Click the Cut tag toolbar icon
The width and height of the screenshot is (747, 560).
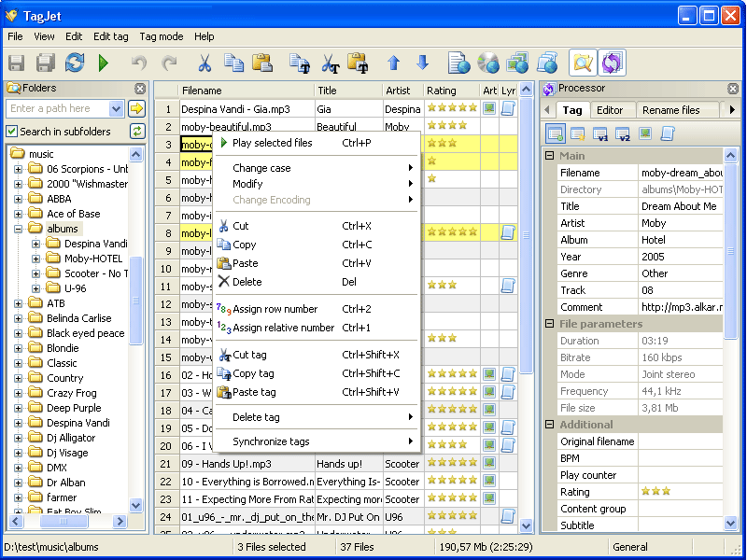tap(329, 63)
